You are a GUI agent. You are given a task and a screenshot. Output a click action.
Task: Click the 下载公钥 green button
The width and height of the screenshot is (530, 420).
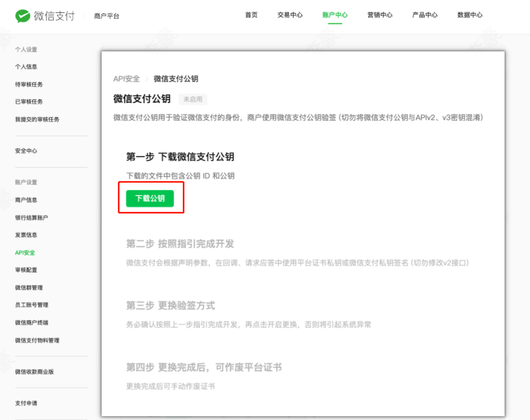click(x=150, y=198)
